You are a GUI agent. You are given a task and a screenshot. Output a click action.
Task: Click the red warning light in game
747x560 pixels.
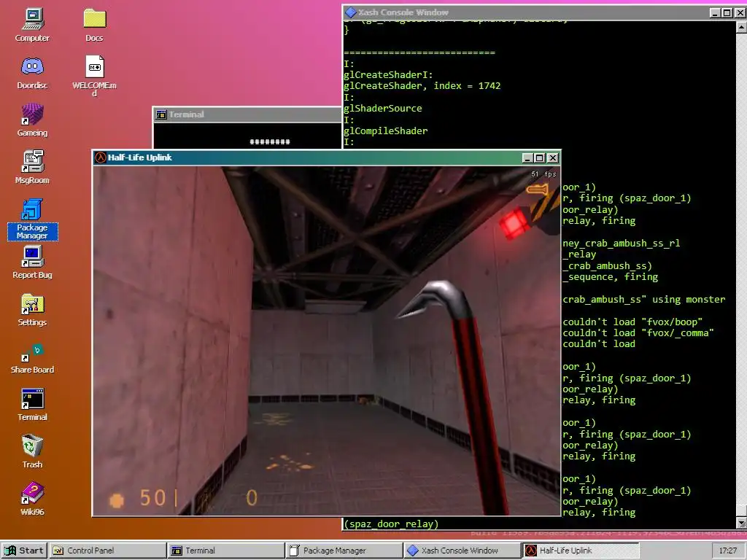(514, 223)
